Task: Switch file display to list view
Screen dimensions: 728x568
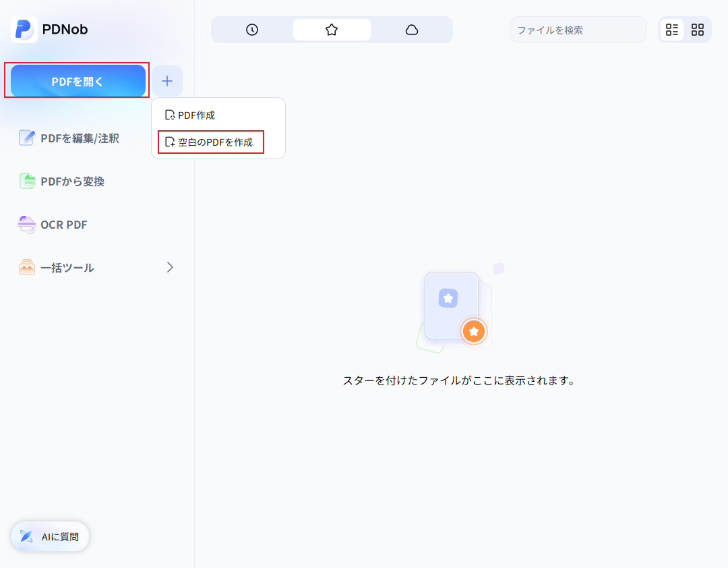Action: (x=671, y=29)
